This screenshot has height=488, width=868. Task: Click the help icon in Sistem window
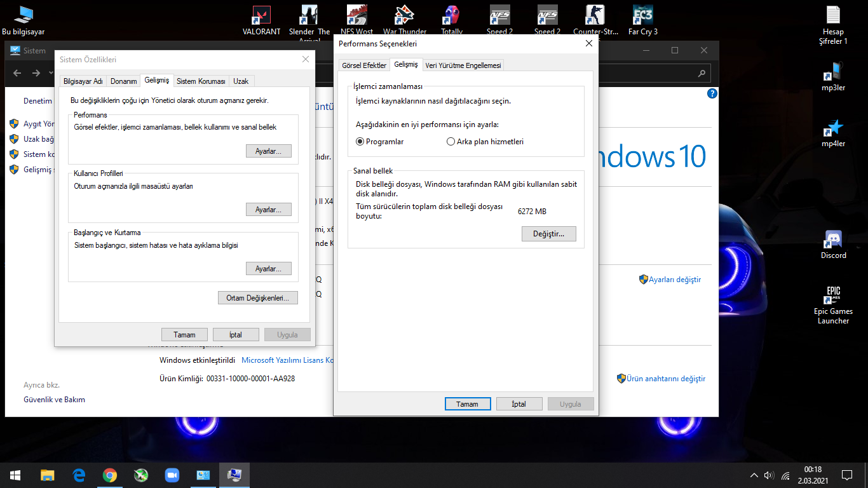point(712,93)
